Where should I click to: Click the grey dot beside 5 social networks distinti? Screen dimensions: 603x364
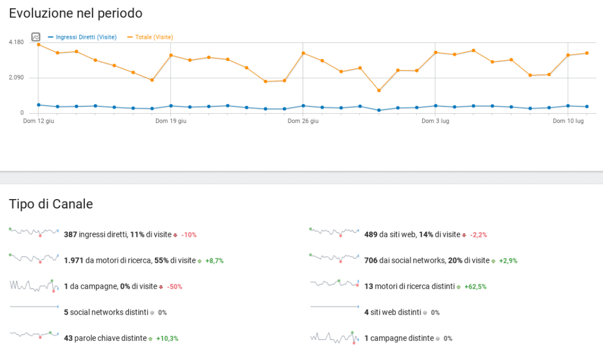(x=153, y=313)
